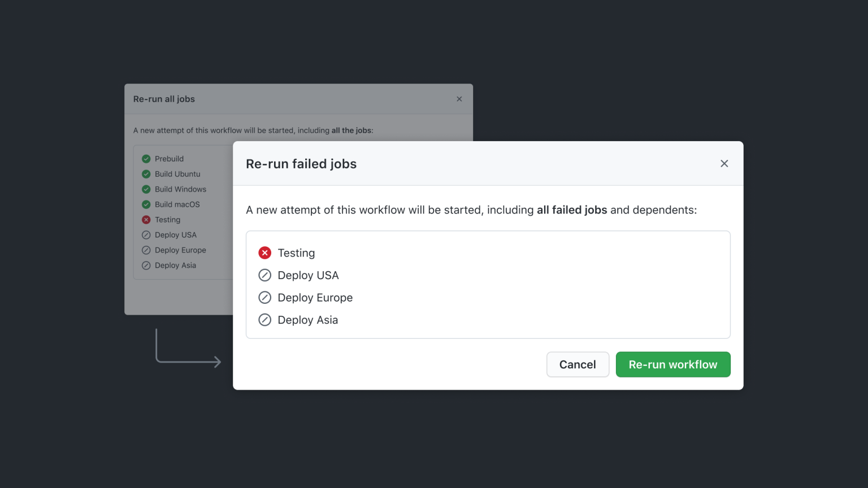This screenshot has height=488, width=868.
Task: Click the green success icon next to Prebuild
Action: pos(146,159)
